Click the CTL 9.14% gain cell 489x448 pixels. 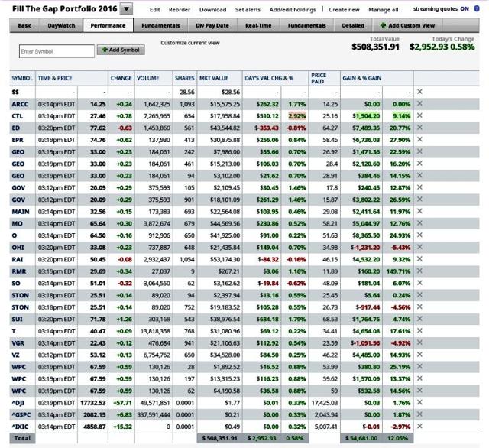tap(401, 116)
